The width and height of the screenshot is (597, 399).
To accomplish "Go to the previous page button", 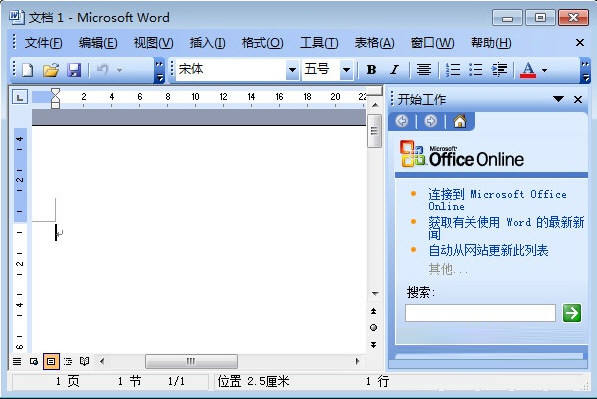I will (x=374, y=311).
